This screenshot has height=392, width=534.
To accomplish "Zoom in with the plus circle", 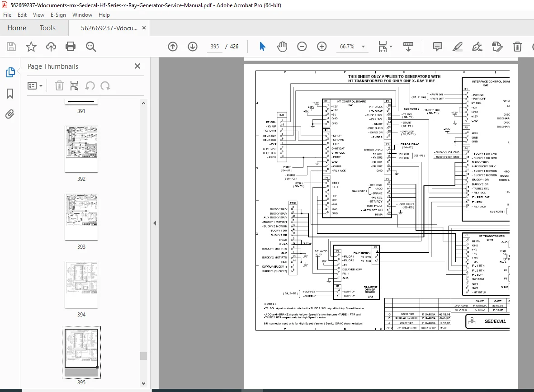I will click(x=322, y=47).
